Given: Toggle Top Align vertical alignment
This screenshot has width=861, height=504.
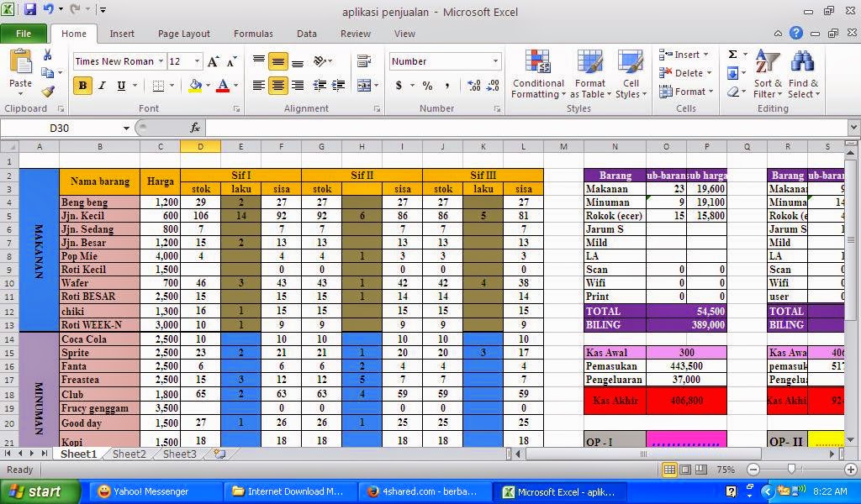Looking at the screenshot, I should click(x=259, y=61).
